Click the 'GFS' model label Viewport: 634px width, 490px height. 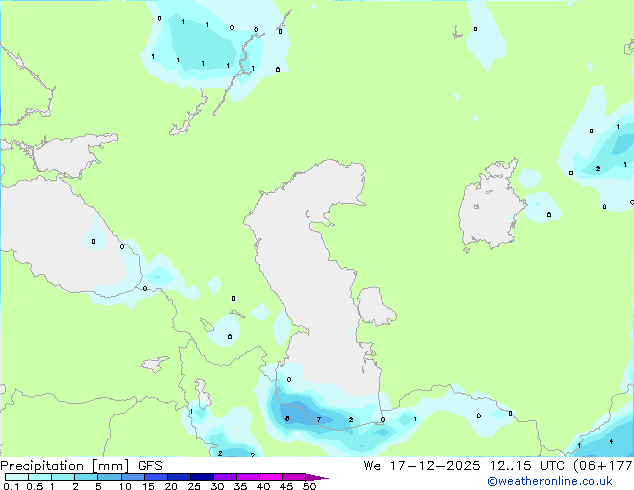pos(150,466)
